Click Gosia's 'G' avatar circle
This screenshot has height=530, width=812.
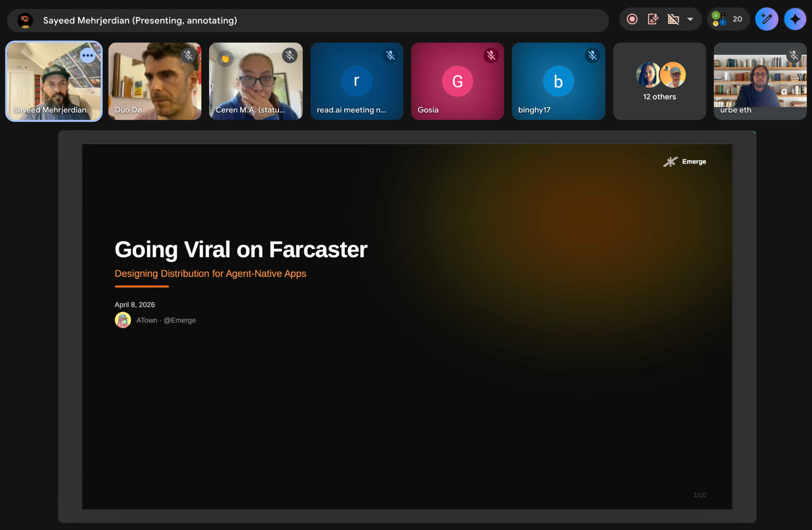[458, 81]
